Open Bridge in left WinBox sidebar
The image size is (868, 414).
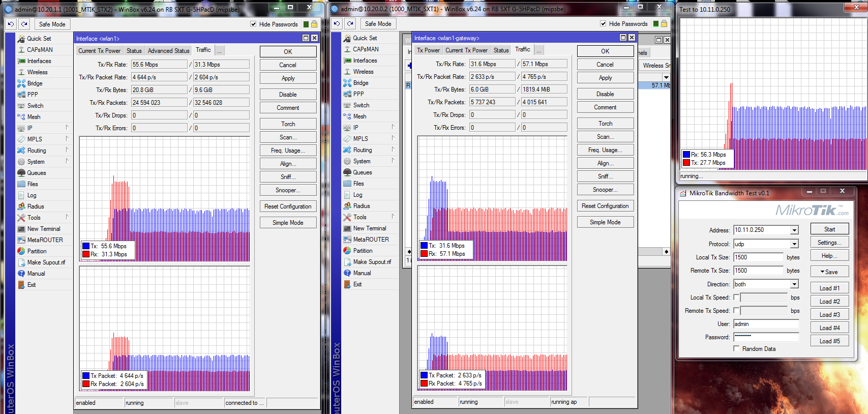click(35, 83)
